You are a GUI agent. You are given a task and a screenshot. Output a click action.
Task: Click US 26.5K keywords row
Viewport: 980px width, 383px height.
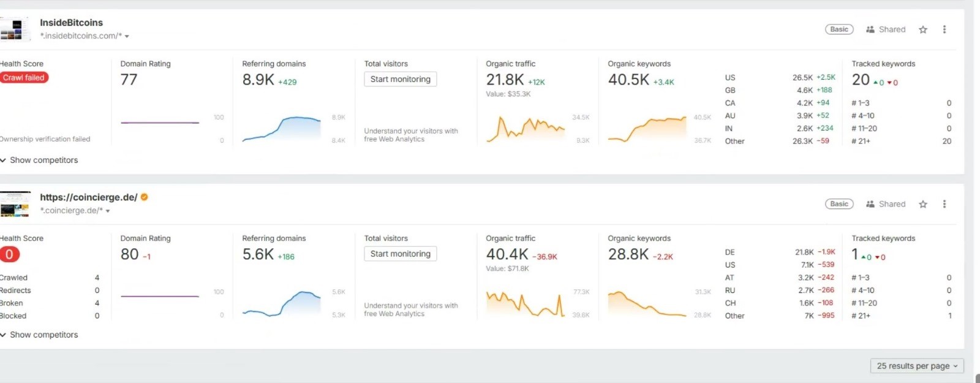click(x=780, y=78)
